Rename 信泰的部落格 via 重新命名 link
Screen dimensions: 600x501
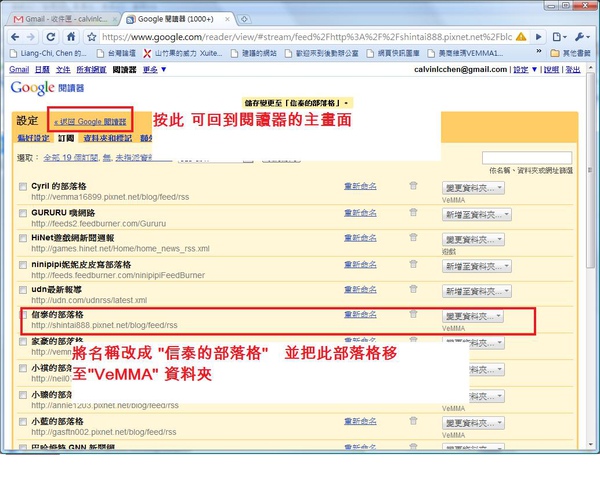360,314
